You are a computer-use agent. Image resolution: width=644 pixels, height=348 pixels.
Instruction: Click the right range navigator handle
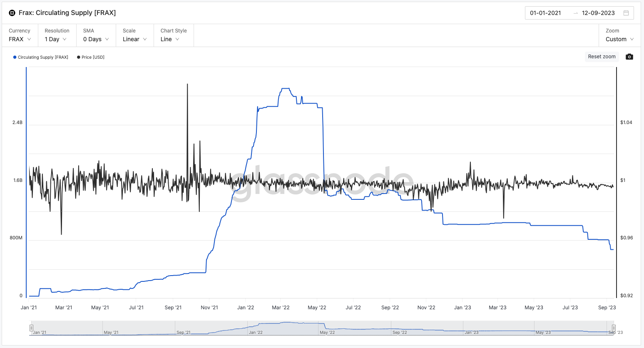coord(613,328)
